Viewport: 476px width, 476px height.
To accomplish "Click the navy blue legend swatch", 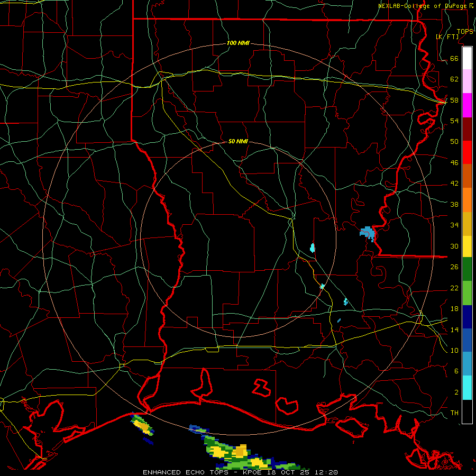I will [467, 317].
